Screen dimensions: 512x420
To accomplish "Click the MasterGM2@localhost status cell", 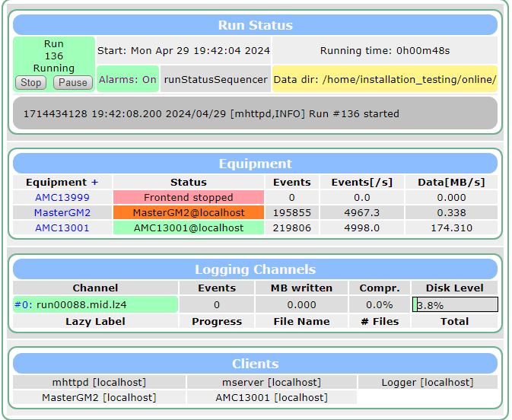I will [x=189, y=212].
